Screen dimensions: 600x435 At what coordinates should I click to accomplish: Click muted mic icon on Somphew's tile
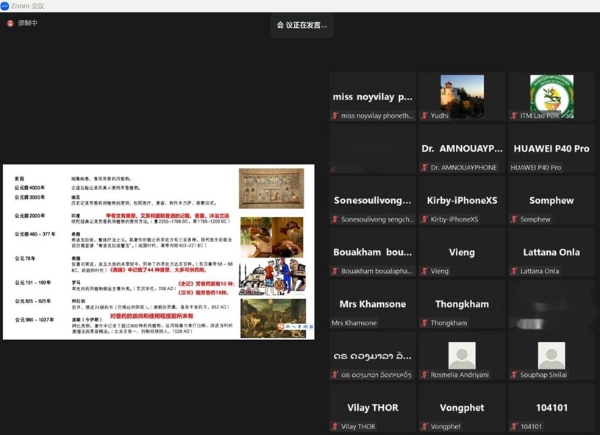[x=514, y=219]
